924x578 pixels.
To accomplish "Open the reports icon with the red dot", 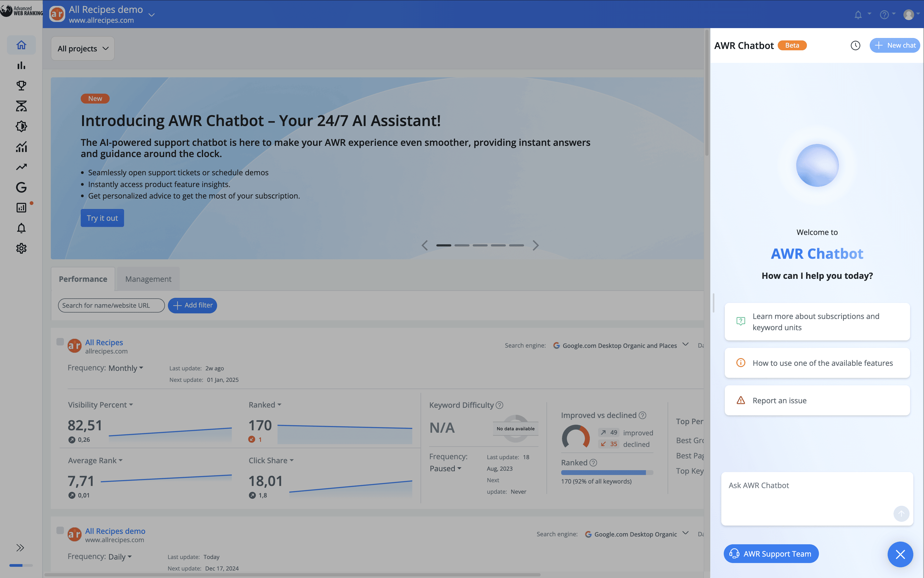I will pyautogui.click(x=21, y=208).
